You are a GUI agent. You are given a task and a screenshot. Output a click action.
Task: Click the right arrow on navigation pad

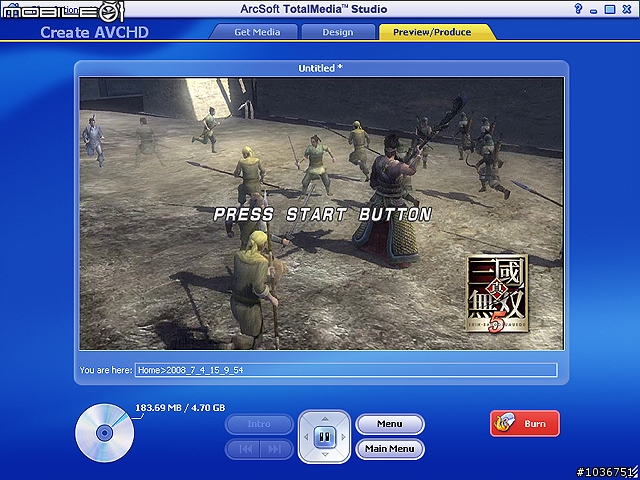[x=343, y=437]
